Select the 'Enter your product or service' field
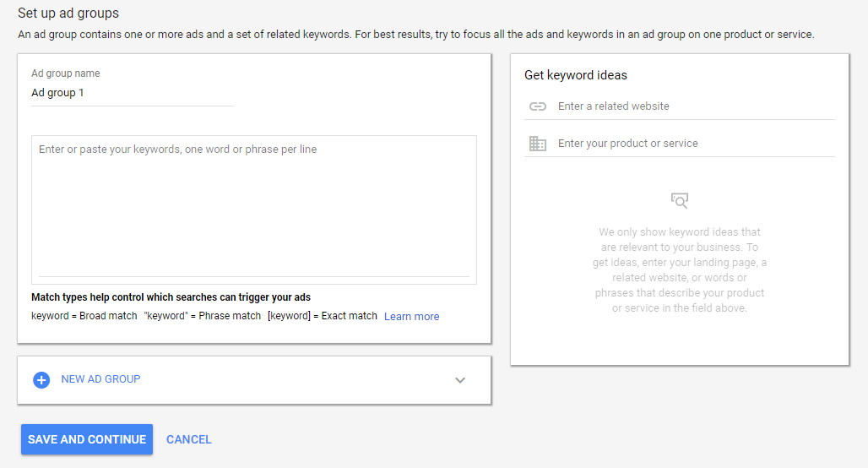The image size is (868, 468). tap(692, 144)
